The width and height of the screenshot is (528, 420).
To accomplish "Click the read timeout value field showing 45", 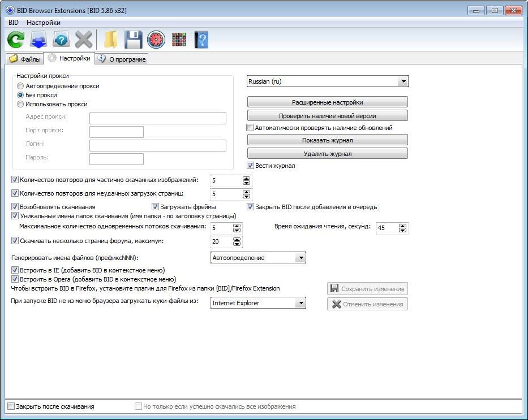I will (x=387, y=228).
